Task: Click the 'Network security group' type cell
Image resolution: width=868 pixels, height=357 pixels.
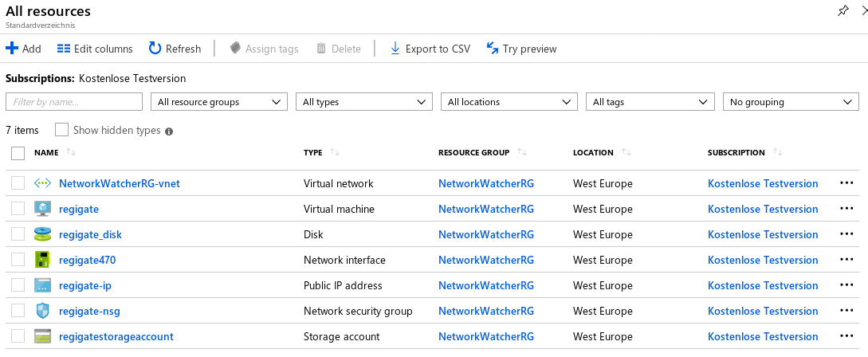Action: click(x=358, y=311)
